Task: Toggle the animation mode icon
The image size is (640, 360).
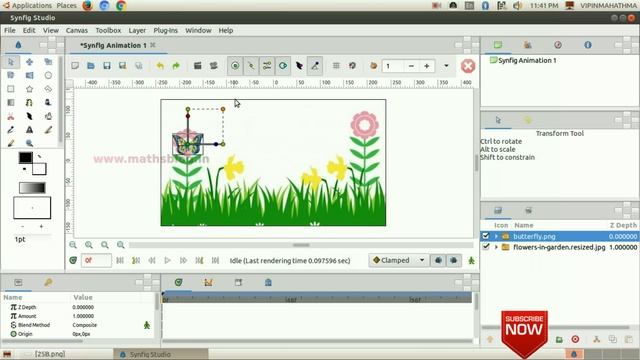Action: pos(471,260)
